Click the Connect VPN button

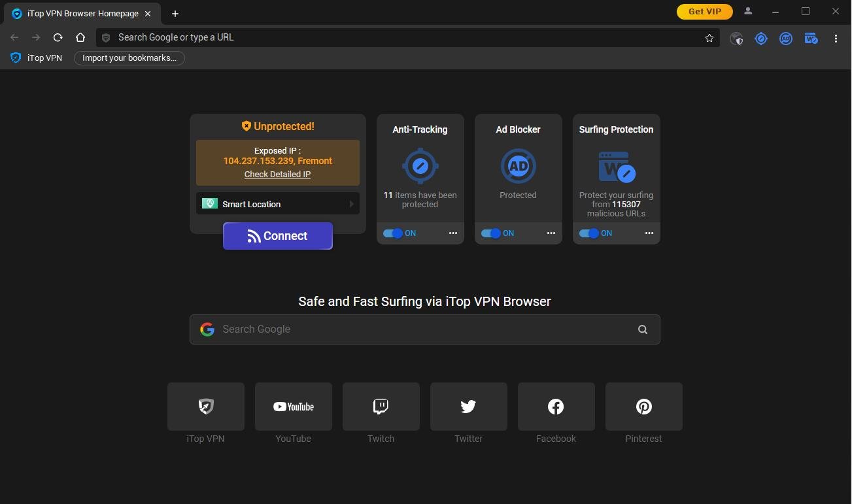[x=278, y=236]
